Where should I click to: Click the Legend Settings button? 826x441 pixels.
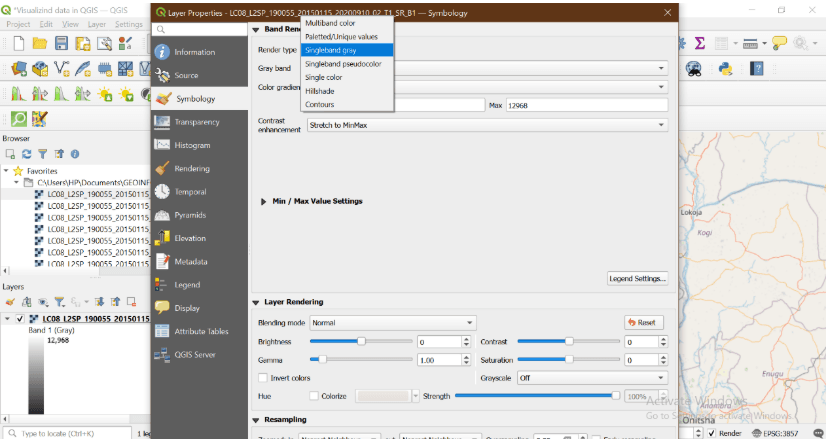[637, 278]
